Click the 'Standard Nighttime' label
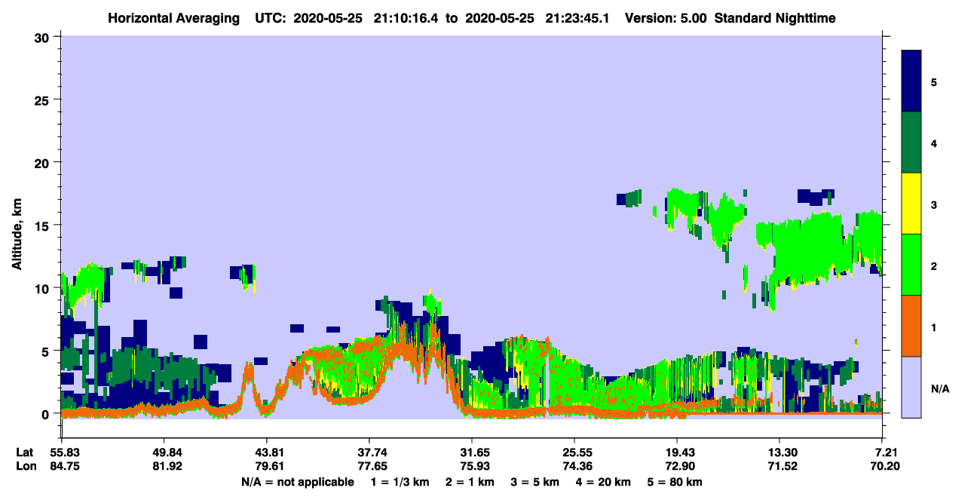Screen dimensions: 980x503 (775, 18)
